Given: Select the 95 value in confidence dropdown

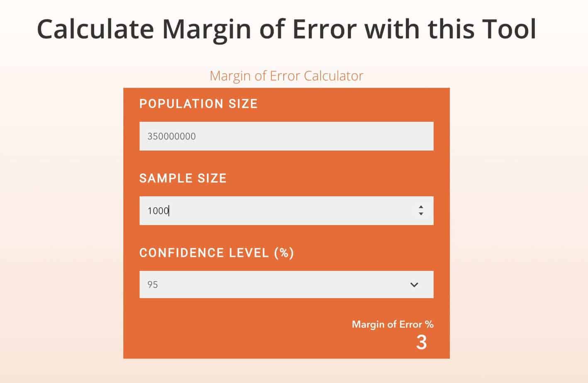Looking at the screenshot, I should 153,285.
